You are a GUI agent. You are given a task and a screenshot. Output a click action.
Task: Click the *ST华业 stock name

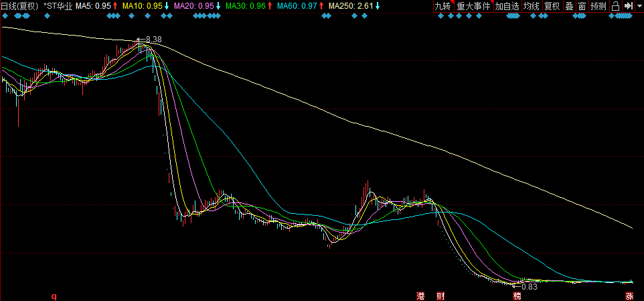click(58, 6)
